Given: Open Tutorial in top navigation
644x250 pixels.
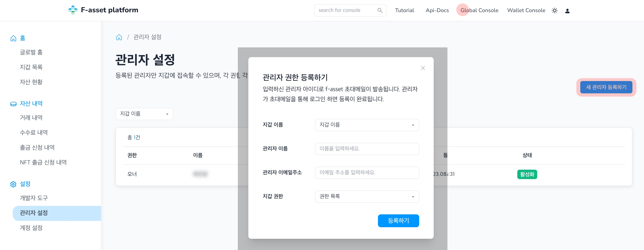Looking at the screenshot, I should click(404, 10).
